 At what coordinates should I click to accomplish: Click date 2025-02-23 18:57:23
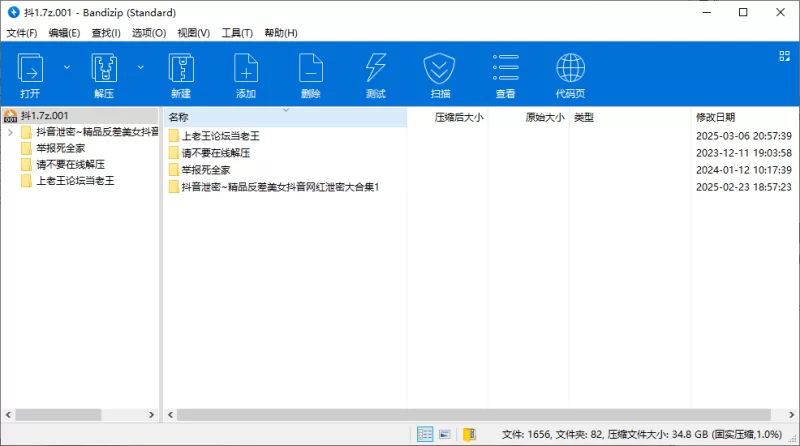pos(743,187)
